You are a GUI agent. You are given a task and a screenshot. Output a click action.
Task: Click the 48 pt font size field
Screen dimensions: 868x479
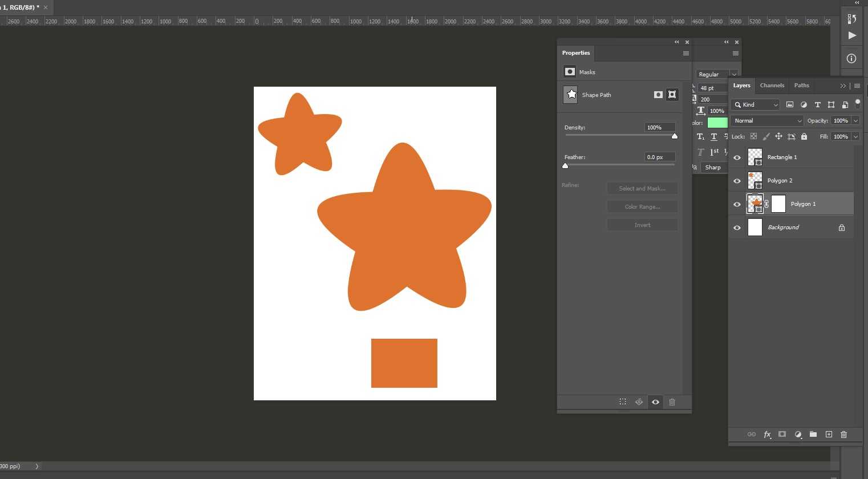(713, 88)
